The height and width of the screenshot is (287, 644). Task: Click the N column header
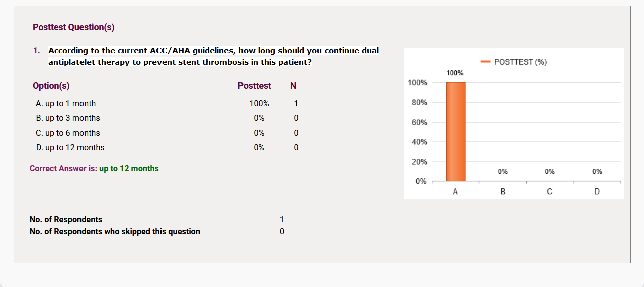pos(293,86)
